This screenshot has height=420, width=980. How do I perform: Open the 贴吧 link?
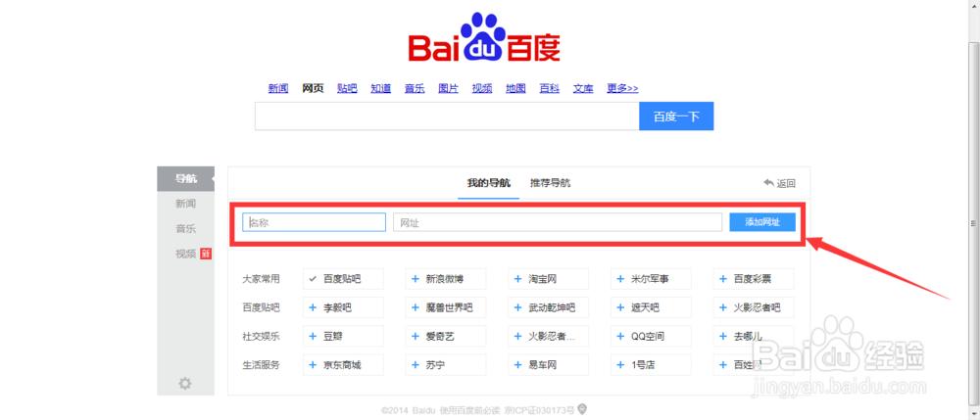pos(347,88)
